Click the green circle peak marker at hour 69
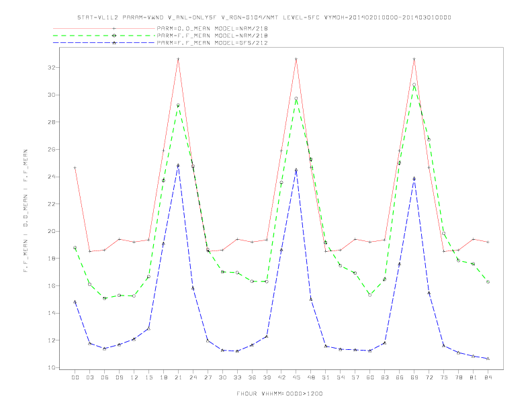The image size is (532, 411). pyautogui.click(x=414, y=85)
